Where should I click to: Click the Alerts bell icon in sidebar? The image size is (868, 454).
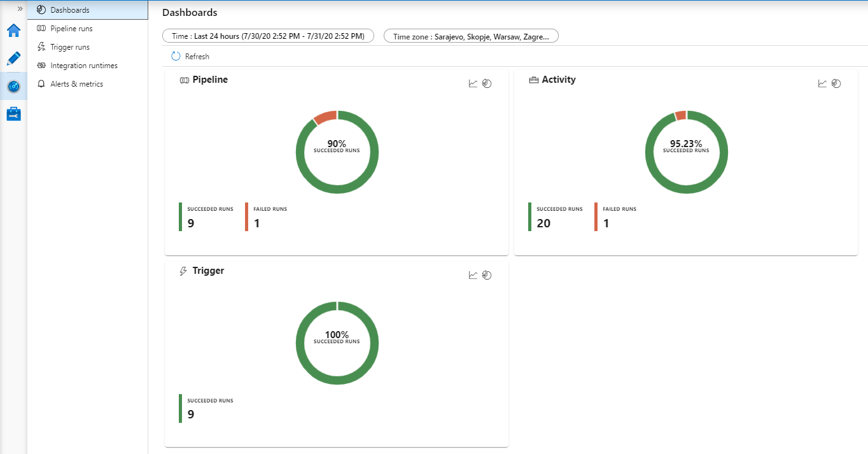click(x=41, y=84)
